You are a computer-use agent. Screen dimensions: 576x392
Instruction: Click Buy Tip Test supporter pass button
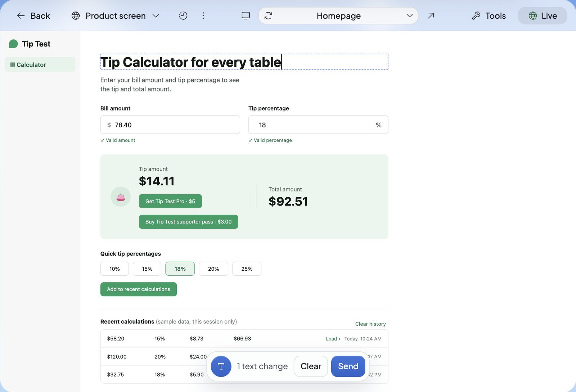(x=189, y=222)
